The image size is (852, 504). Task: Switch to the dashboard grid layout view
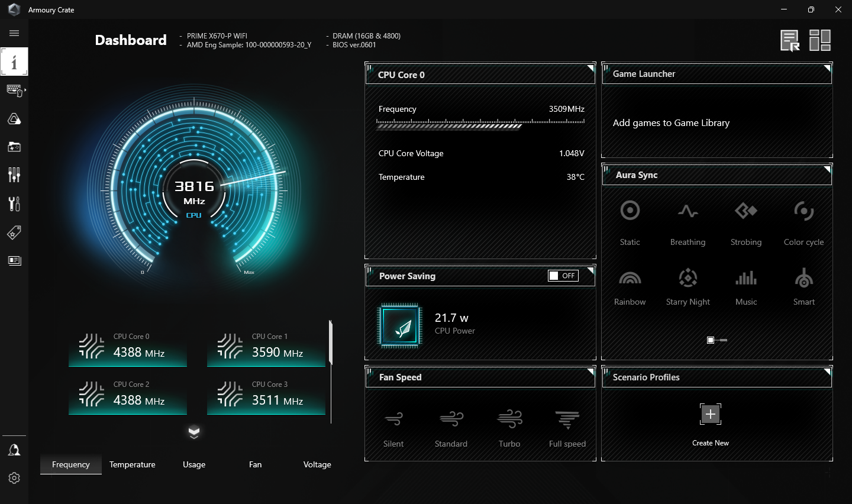[820, 40]
